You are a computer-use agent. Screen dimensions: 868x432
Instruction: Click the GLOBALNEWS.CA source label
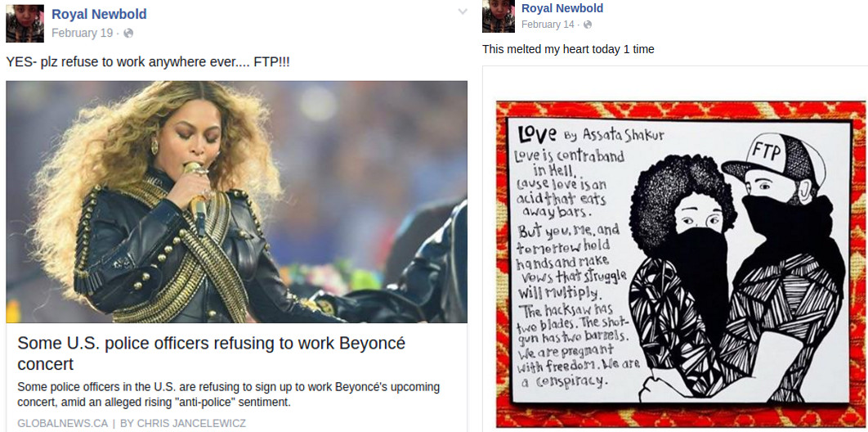click(63, 424)
